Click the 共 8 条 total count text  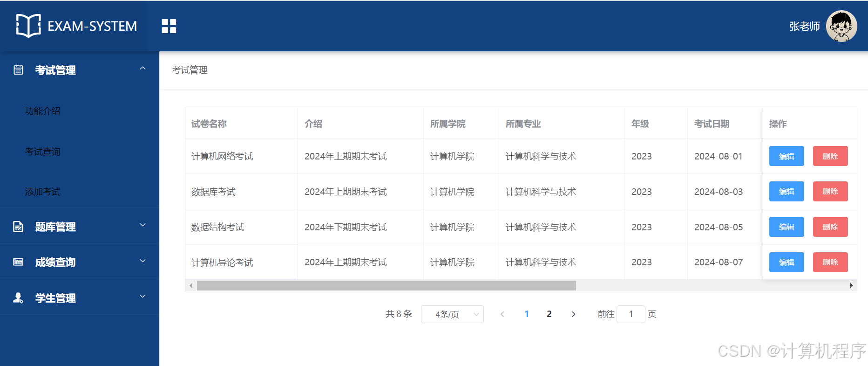pyautogui.click(x=399, y=314)
